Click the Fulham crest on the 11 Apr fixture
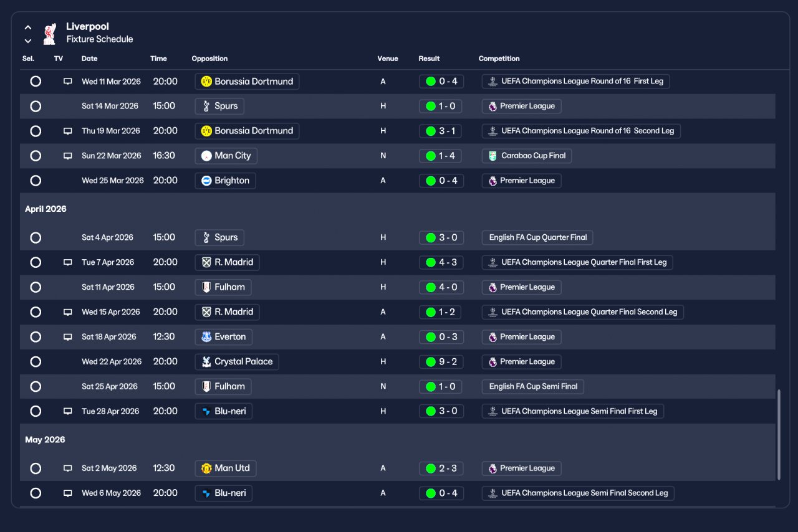 pyautogui.click(x=206, y=288)
